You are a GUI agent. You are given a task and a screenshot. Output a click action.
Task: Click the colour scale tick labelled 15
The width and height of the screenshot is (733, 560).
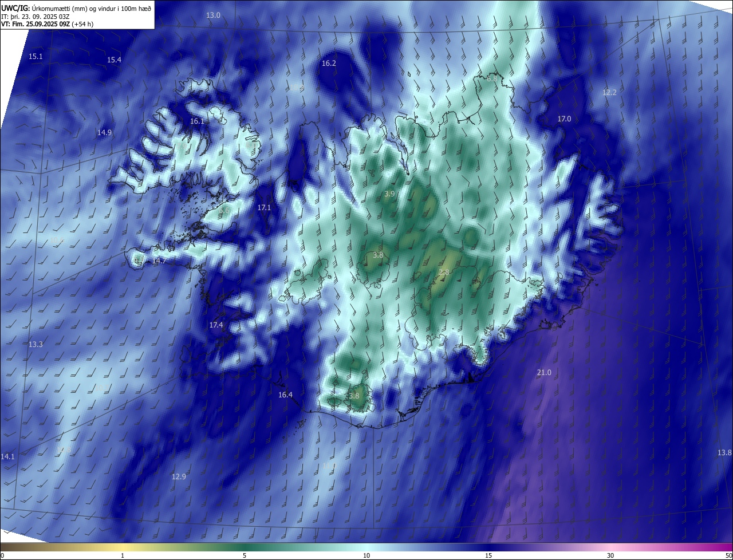[x=488, y=555]
